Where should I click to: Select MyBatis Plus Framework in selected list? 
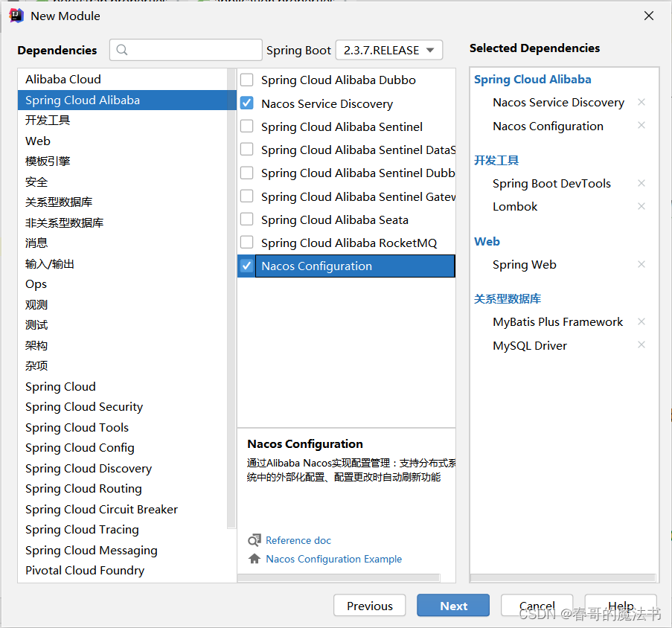pos(557,321)
